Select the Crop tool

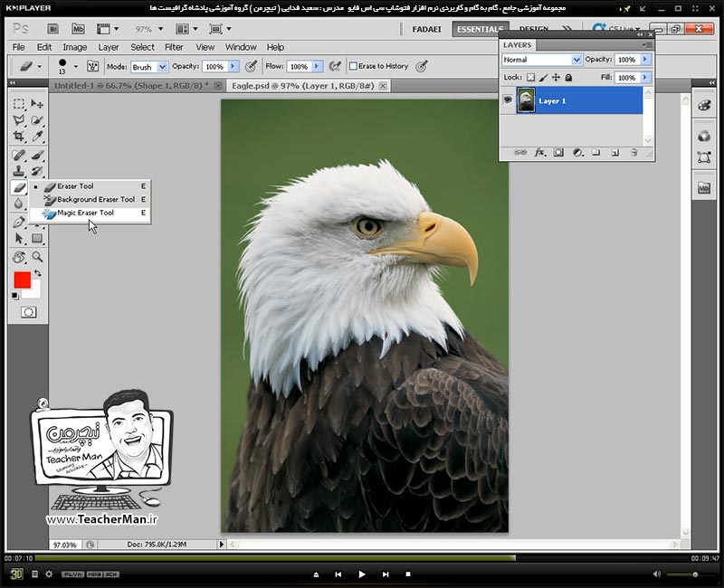[x=19, y=137]
